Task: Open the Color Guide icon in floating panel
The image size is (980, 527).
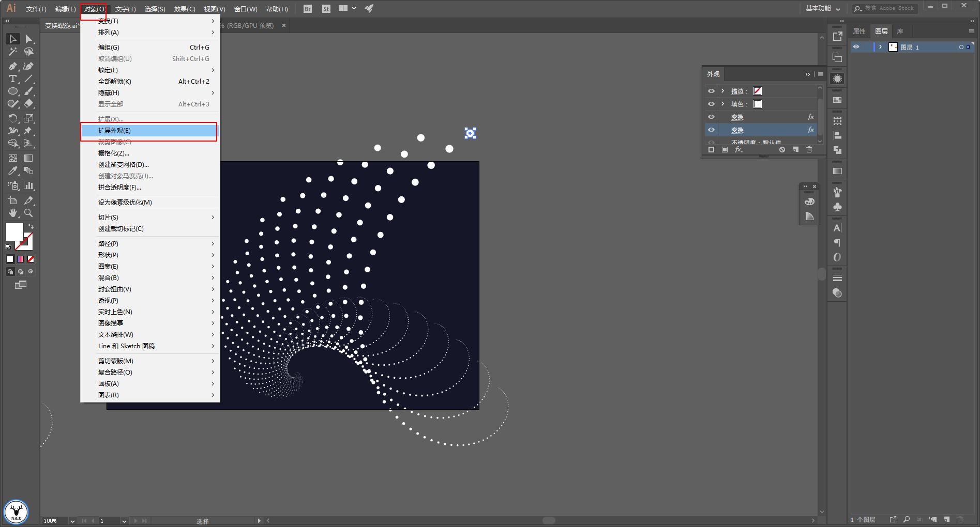Action: pos(809,216)
